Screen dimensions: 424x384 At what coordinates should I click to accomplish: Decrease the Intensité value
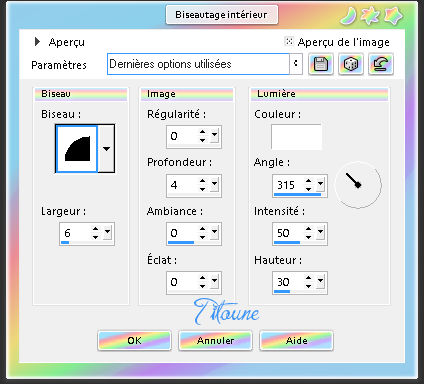309,237
